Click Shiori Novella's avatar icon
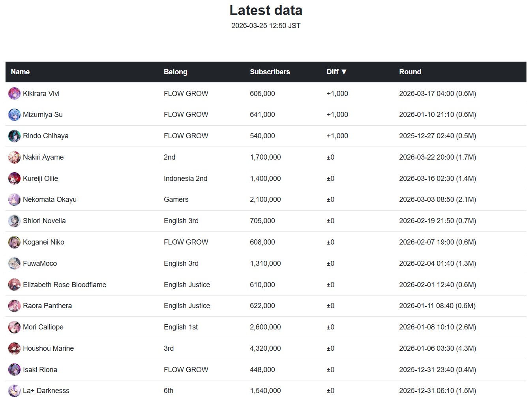The height and width of the screenshot is (397, 532). pyautogui.click(x=14, y=221)
